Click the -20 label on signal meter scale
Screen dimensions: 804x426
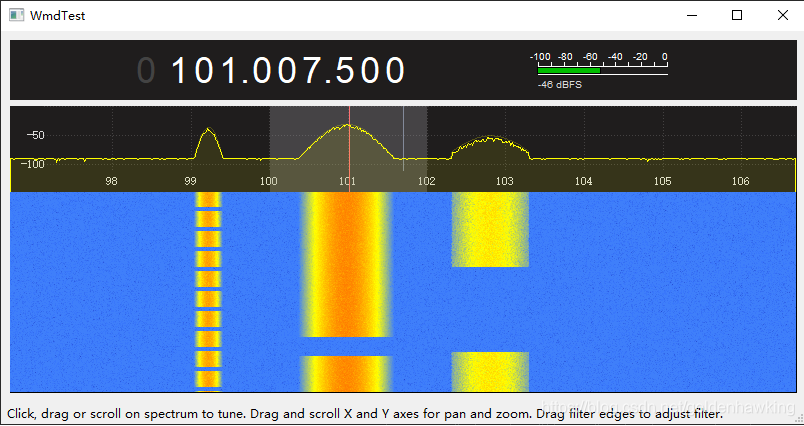point(640,57)
